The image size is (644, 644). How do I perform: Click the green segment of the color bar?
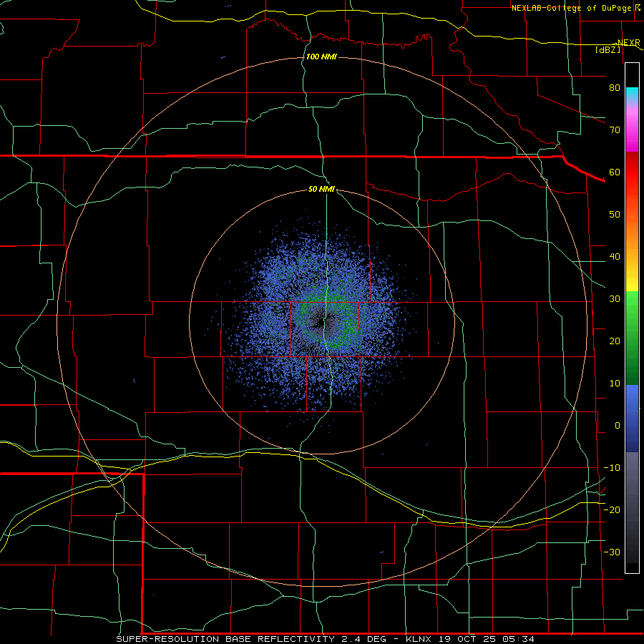tap(632, 338)
